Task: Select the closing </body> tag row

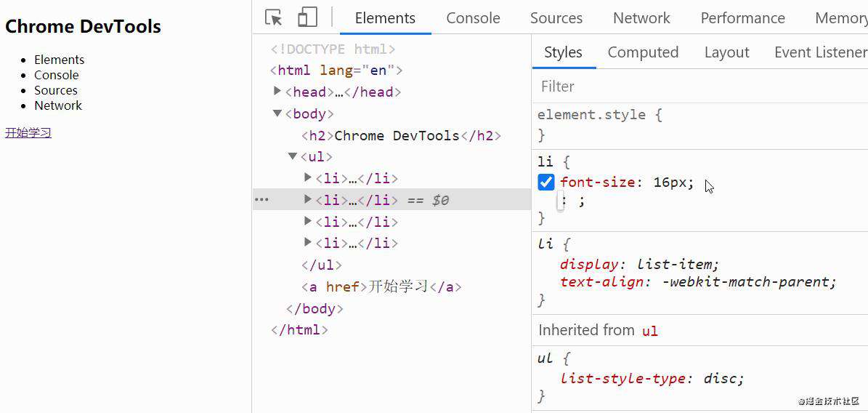Action: (x=315, y=308)
